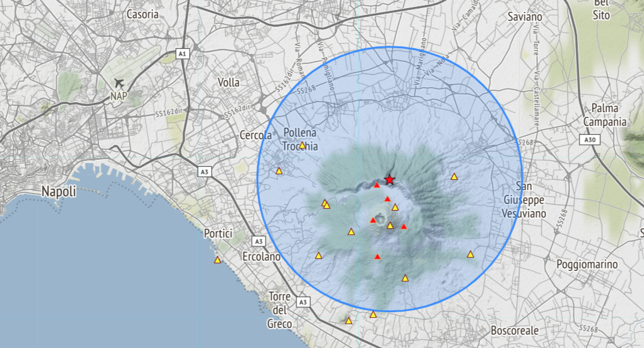
Task: Click the Volla town label
Action: 228,82
